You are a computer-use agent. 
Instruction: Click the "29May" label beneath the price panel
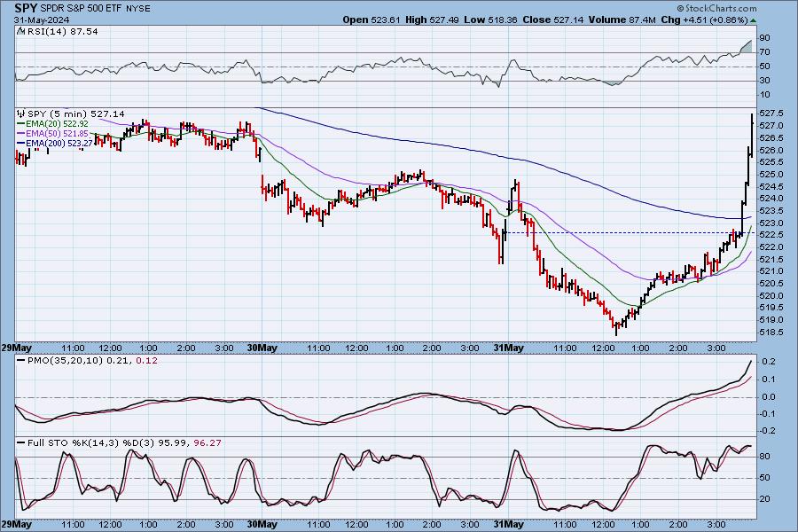16,348
